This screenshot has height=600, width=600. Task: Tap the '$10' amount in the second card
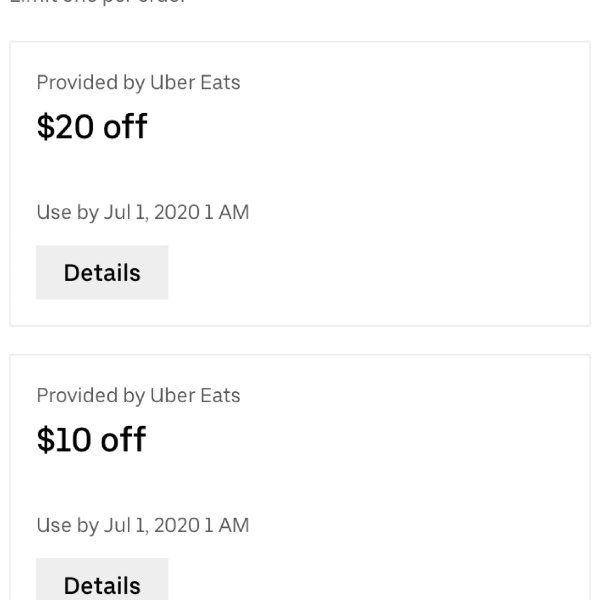click(64, 439)
